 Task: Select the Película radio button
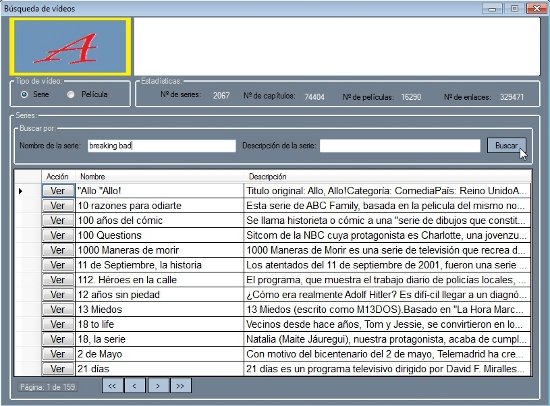[x=71, y=94]
